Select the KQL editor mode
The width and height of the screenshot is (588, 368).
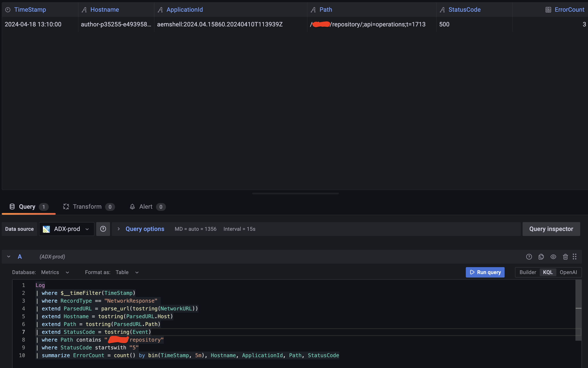click(548, 272)
